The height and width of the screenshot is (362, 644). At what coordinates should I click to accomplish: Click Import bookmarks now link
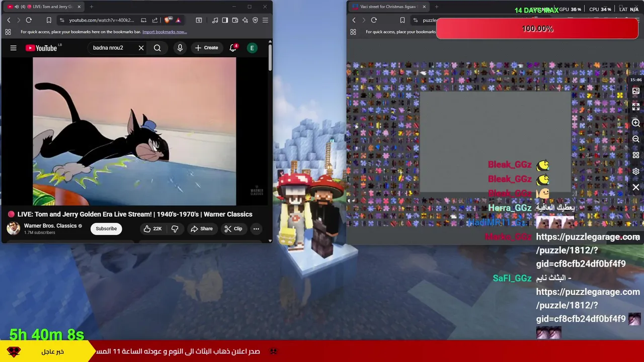coord(165,32)
